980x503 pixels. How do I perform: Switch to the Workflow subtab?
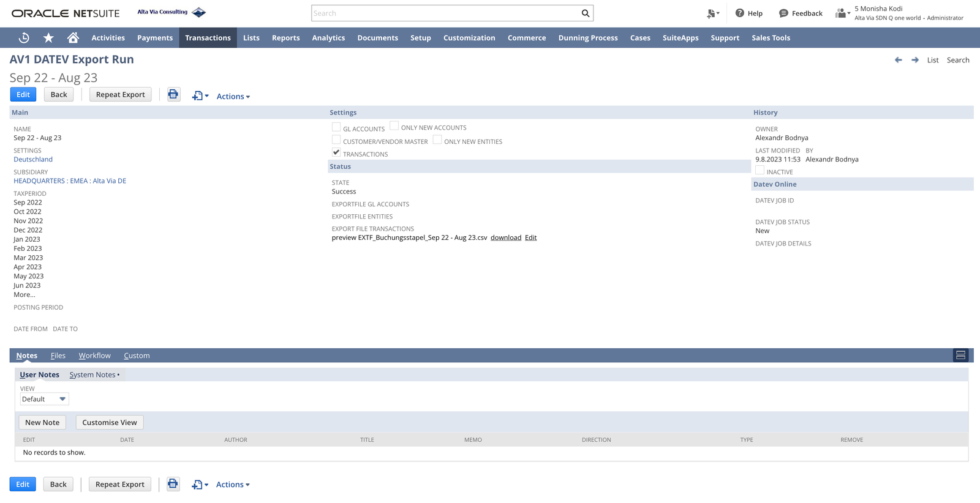coord(95,356)
